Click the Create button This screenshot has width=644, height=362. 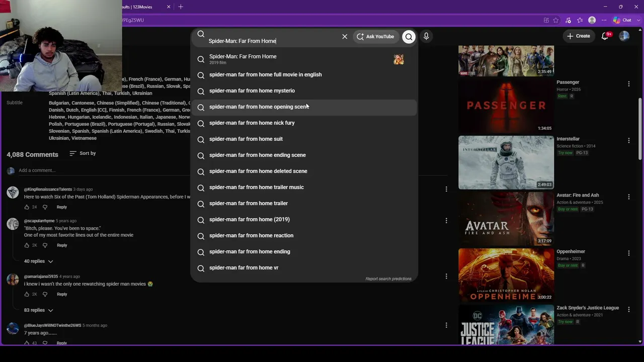[579, 36]
